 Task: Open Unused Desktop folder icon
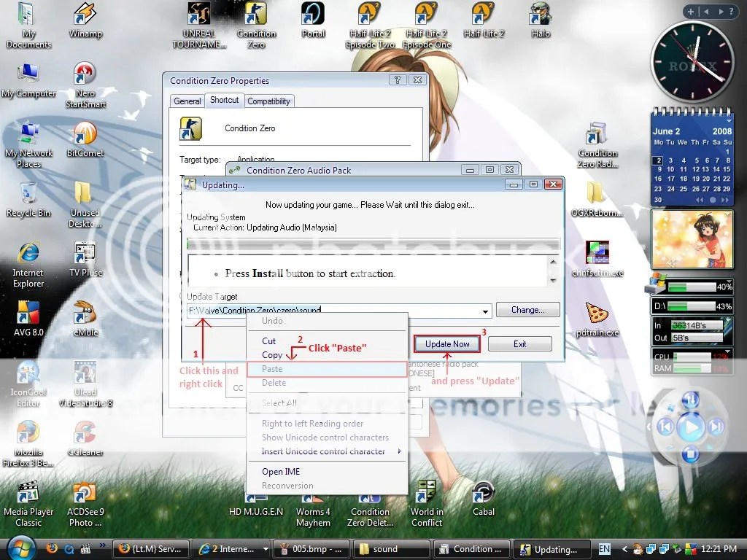click(x=85, y=205)
